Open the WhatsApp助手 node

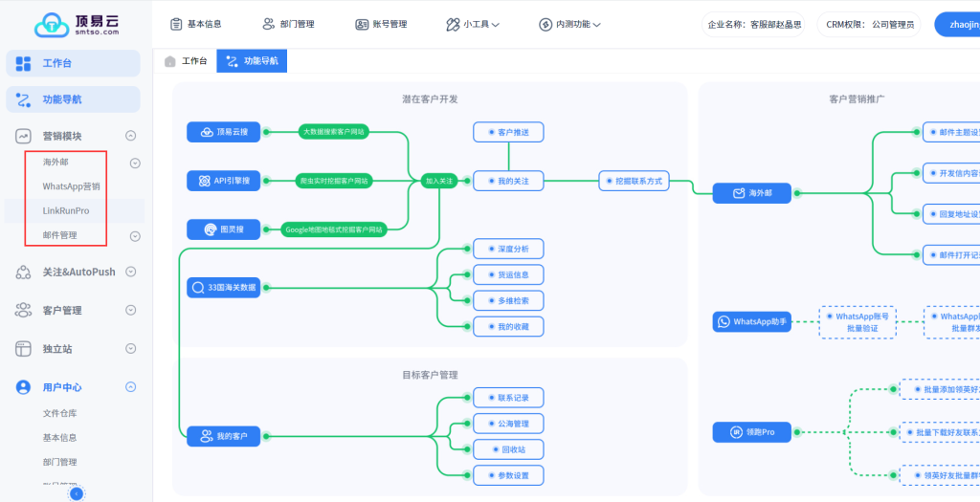coord(751,322)
